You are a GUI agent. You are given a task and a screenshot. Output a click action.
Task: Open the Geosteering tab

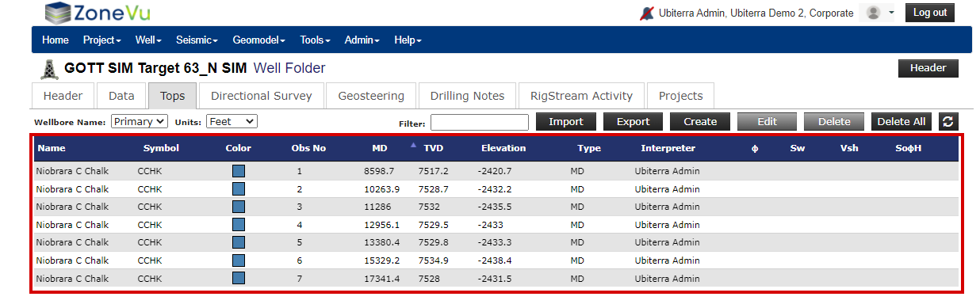click(x=371, y=96)
